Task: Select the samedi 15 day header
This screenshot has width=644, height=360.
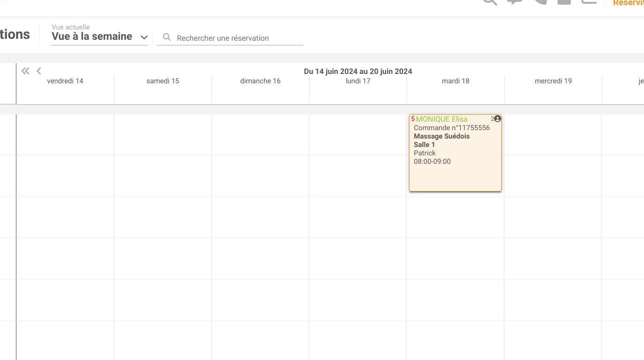Action: [x=162, y=81]
